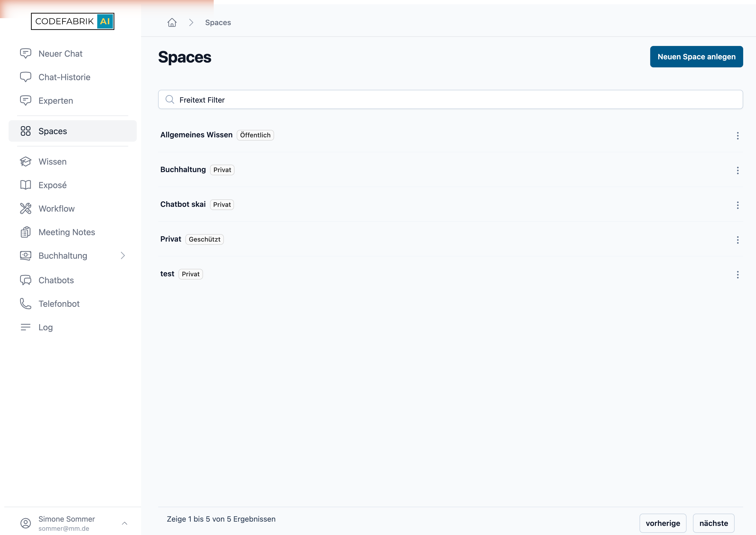Click the user avatar icon for Simone Sommer
The image size is (756, 535).
tap(25, 523)
